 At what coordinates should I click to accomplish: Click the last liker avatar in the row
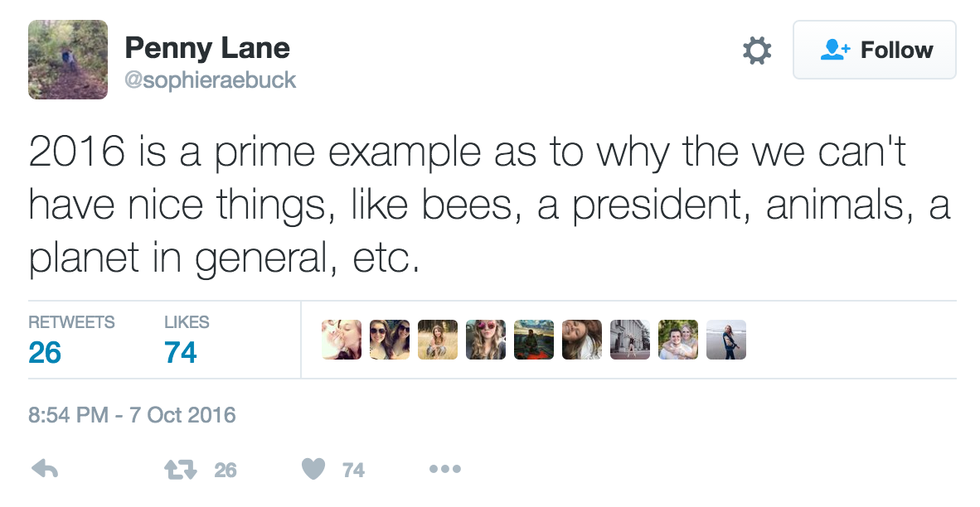[726, 340]
